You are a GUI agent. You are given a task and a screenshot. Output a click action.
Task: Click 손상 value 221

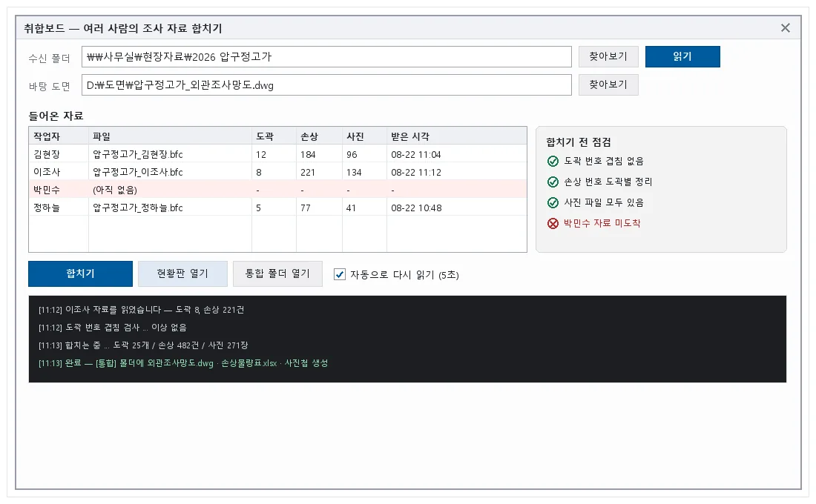tap(308, 172)
